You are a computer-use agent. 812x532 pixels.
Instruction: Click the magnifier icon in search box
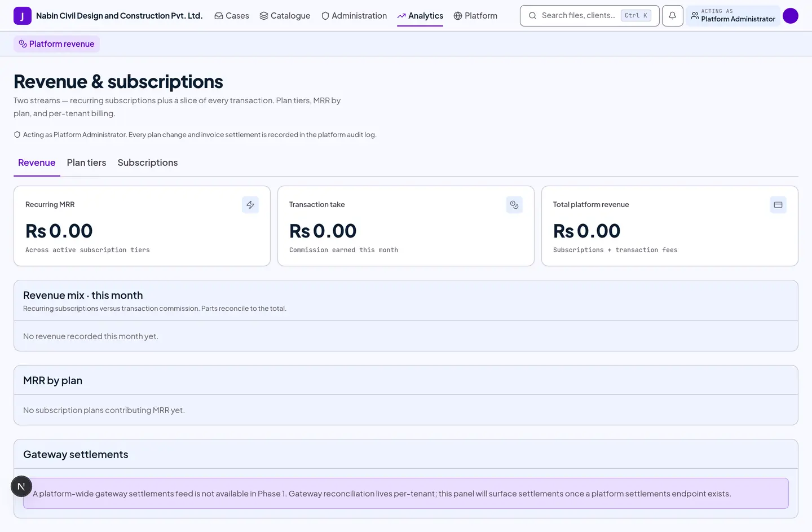(x=532, y=16)
